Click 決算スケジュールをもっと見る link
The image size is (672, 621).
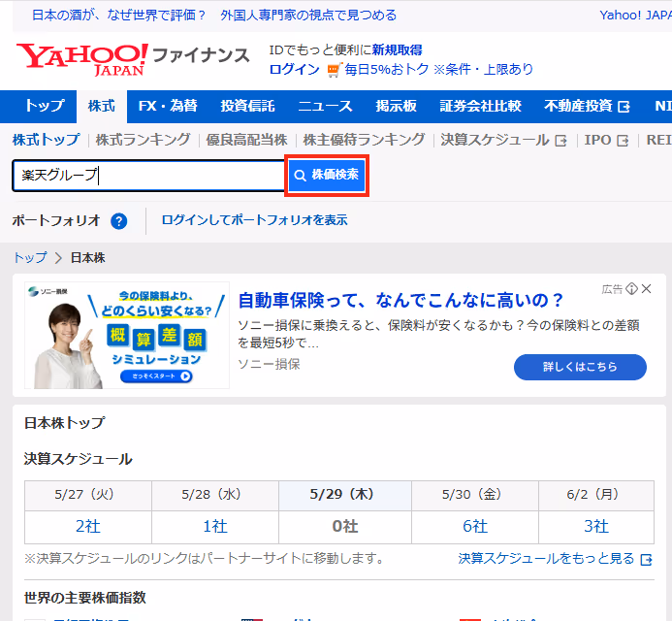click(x=546, y=559)
